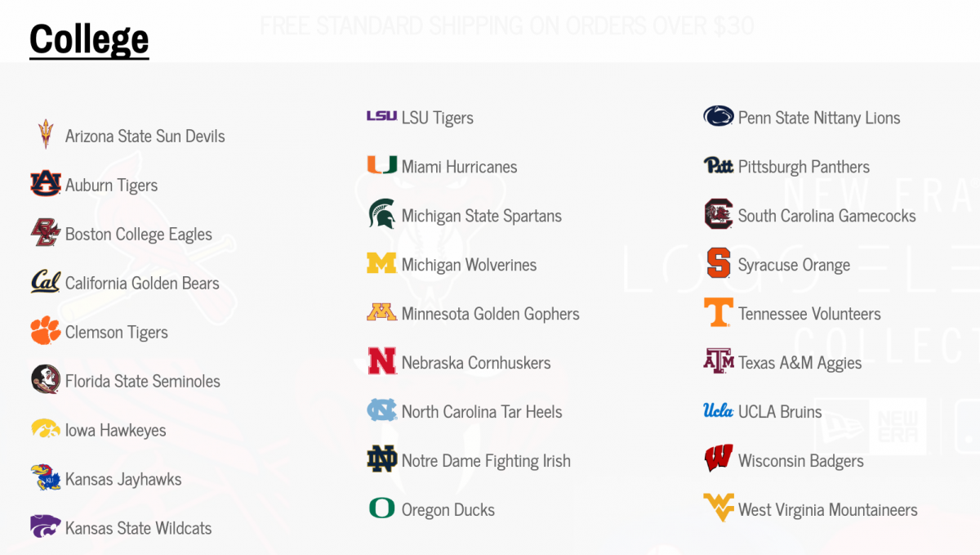
Task: Click the Arizona State pitchfork logo
Action: coord(46,134)
